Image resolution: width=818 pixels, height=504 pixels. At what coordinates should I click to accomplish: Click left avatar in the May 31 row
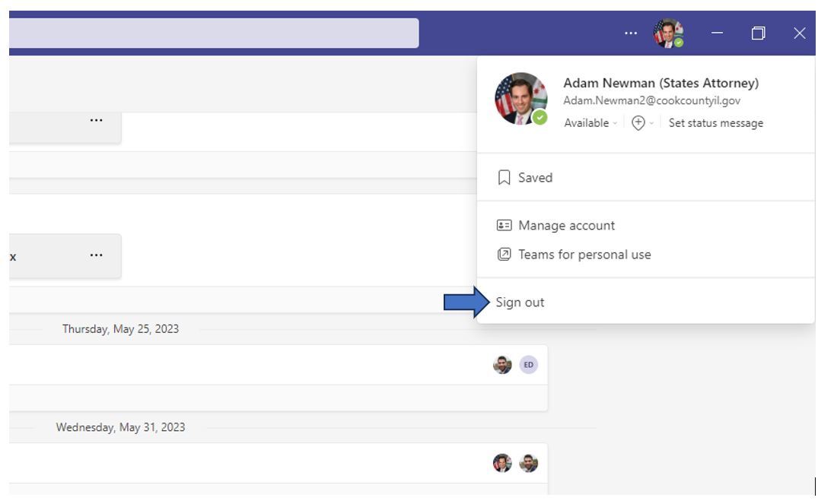(502, 463)
